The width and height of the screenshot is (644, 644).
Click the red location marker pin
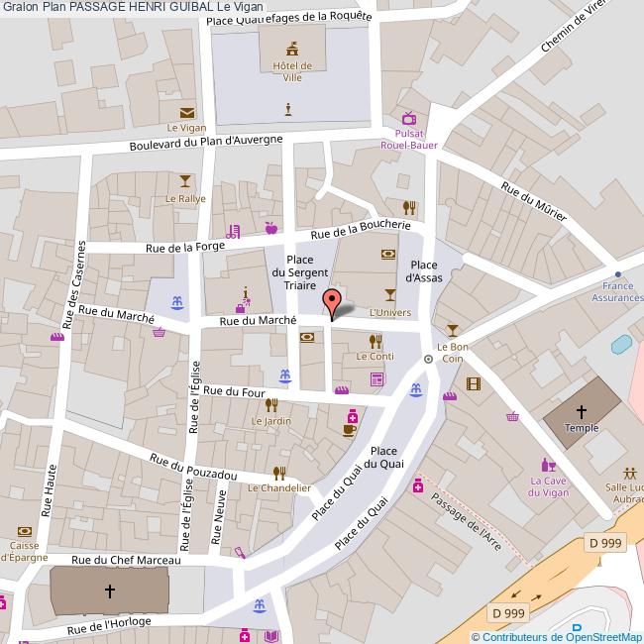333,303
